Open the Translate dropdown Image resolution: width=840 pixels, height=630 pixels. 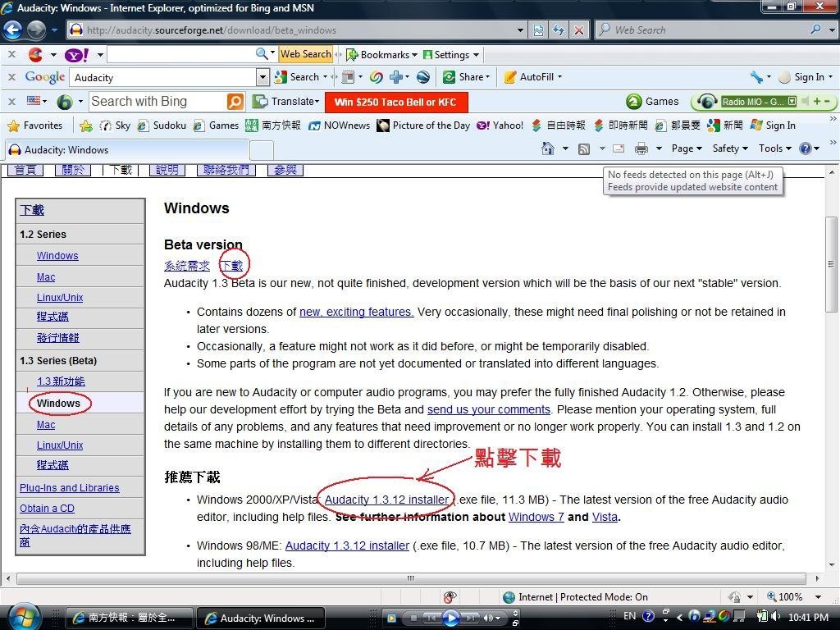pyautogui.click(x=286, y=101)
